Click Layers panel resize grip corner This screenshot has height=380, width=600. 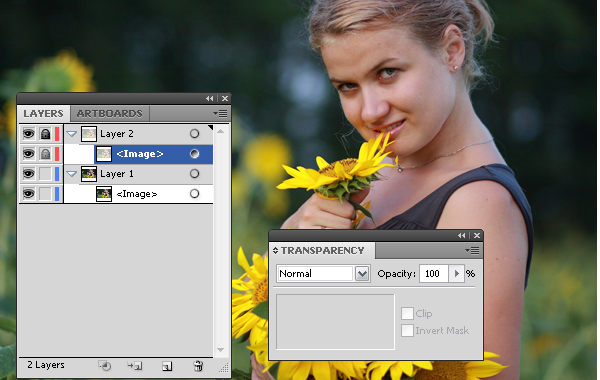(x=224, y=368)
